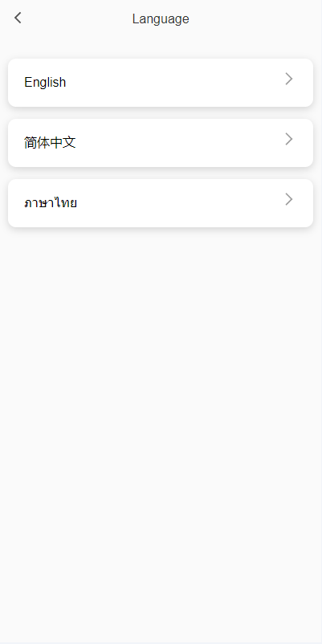Tap the back arrow icon
This screenshot has width=322, height=644.
[18, 18]
